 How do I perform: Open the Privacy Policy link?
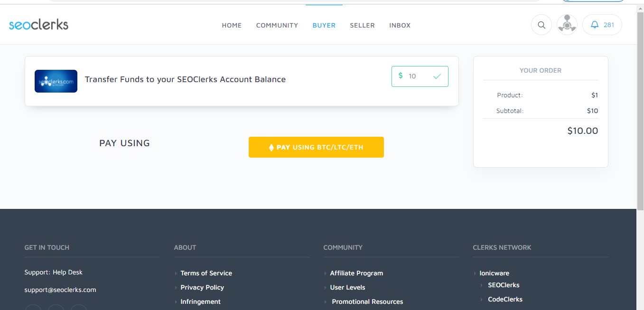tap(202, 287)
